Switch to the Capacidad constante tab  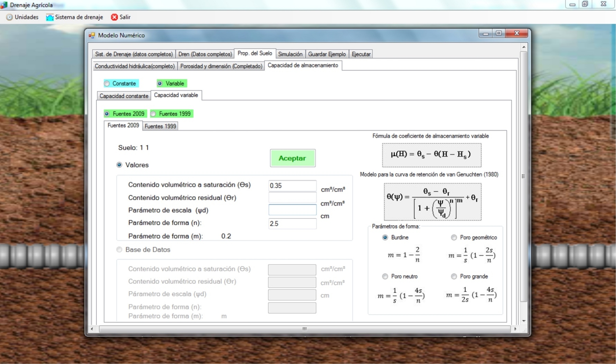[x=124, y=96]
